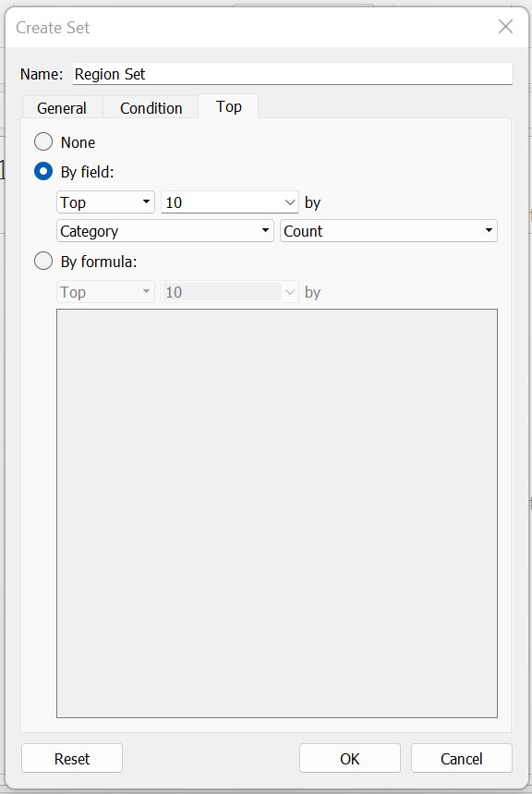Click the arrow on the disabled formula Top dropdown
The height and width of the screenshot is (794, 532).
tap(148, 291)
